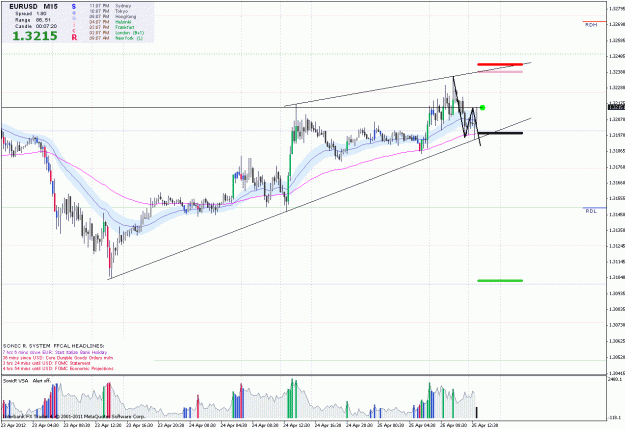Select the Tokyo session clock row
625x429 pixels.
[108, 11]
